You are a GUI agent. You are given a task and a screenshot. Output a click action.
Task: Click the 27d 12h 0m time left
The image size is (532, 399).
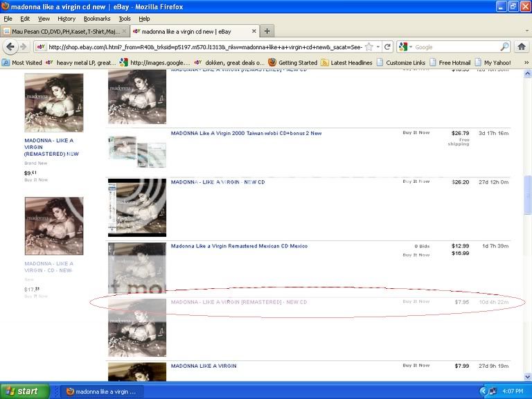pos(494,182)
